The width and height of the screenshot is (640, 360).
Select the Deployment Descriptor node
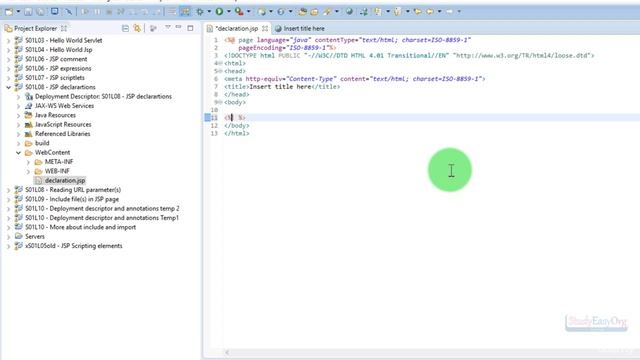103,97
